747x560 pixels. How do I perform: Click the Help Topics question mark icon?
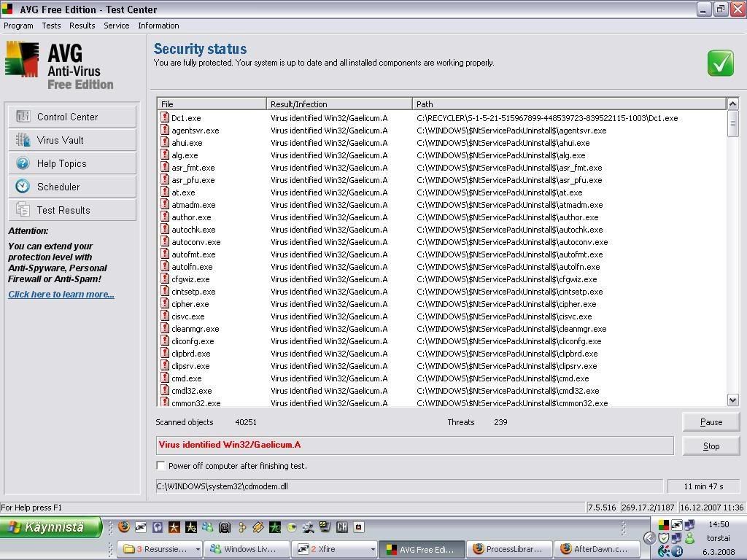coord(23,163)
